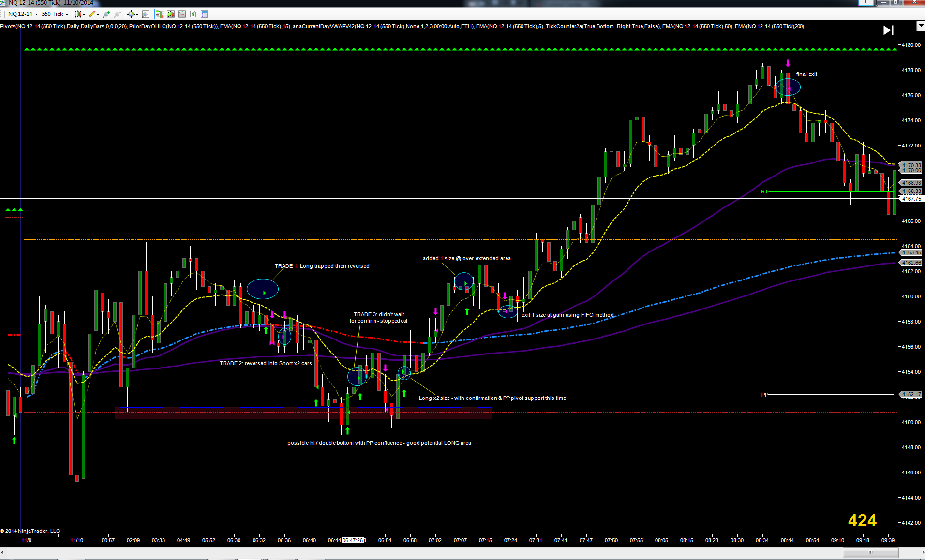Click 'TRADE 1: Long trapped then reversed' note
Screen dimensions: 925x560
point(322,266)
